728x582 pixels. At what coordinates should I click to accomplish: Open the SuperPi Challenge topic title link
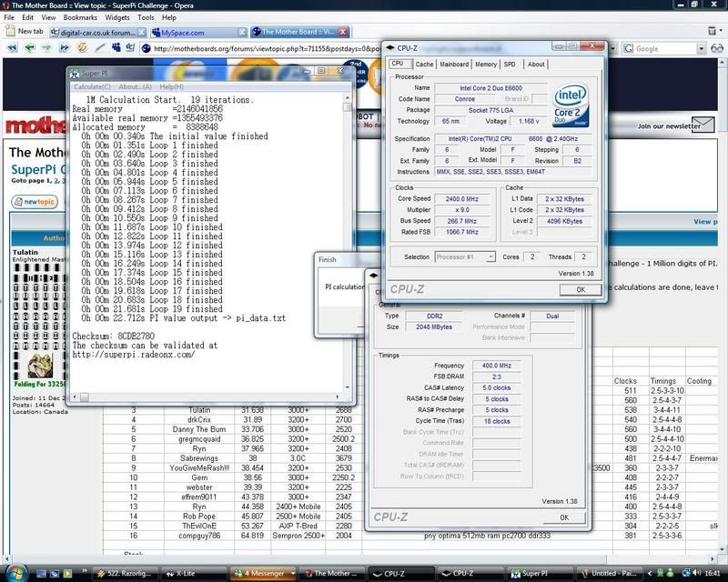coord(38,169)
